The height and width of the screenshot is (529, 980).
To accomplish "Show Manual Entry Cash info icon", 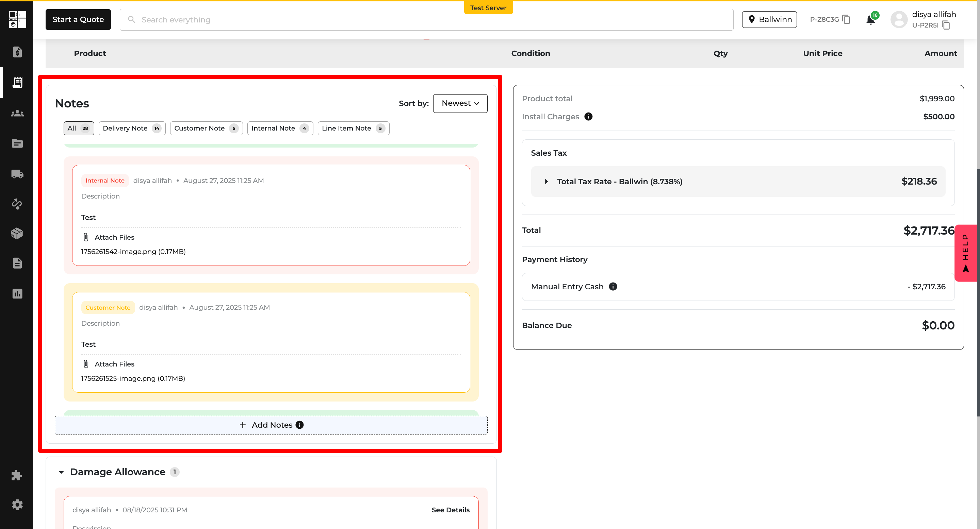I will tap(613, 287).
